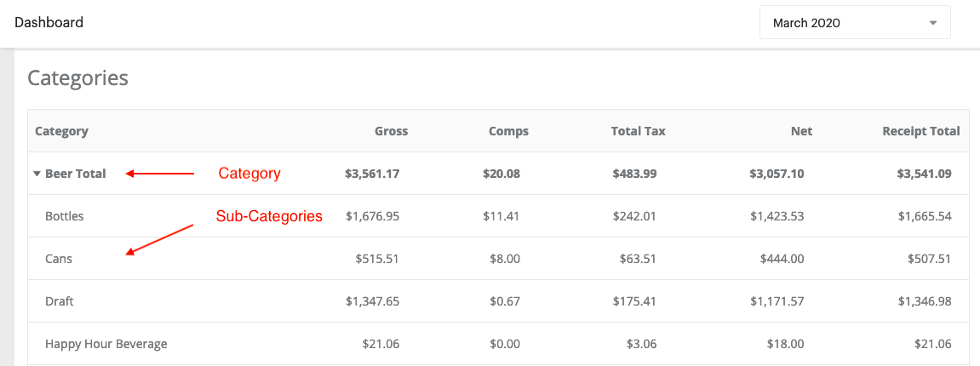The height and width of the screenshot is (366, 980).
Task: Click the Cans comps value $8.00
Action: coord(505,259)
